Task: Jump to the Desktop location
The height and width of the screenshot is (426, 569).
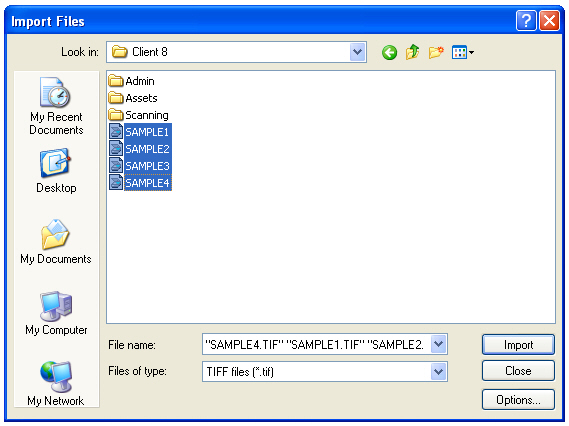Action: (x=56, y=171)
